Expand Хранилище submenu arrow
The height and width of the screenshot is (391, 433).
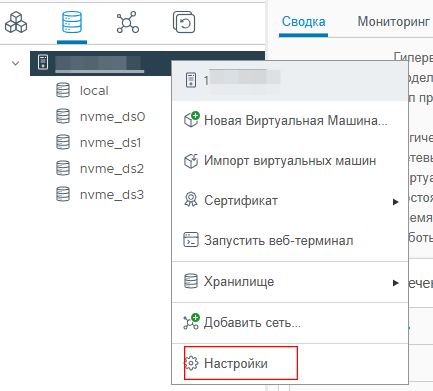click(395, 283)
